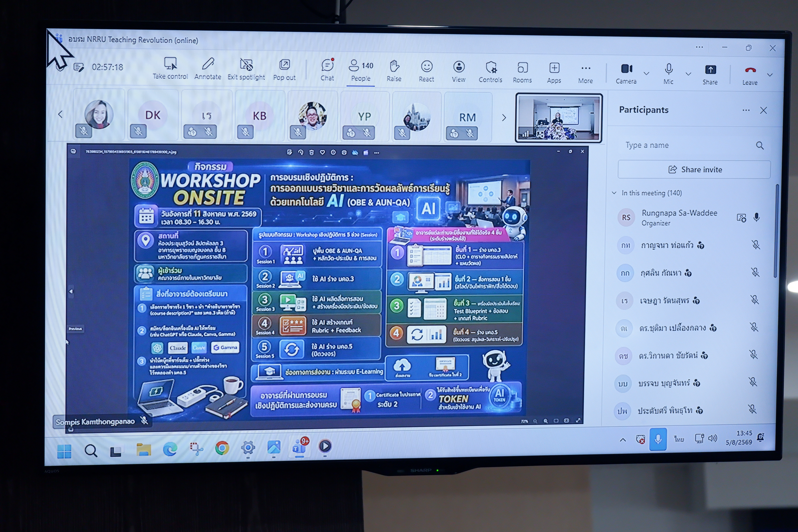Open the Chat panel

coord(327,70)
